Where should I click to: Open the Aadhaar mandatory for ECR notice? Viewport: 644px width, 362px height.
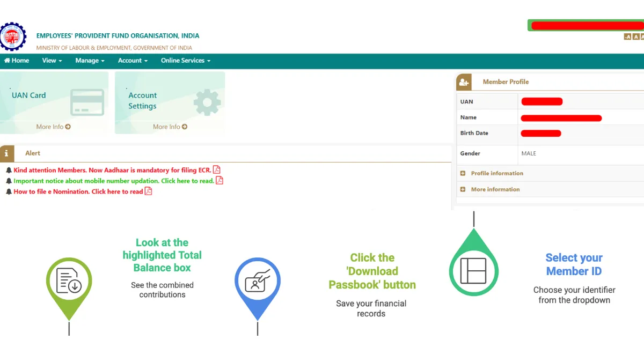(112, 170)
